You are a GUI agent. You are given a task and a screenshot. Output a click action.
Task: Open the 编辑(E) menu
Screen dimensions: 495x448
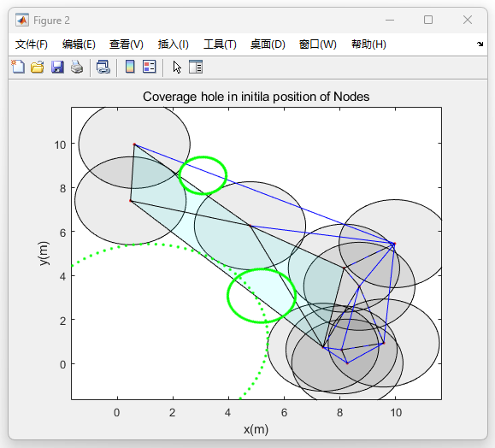79,44
